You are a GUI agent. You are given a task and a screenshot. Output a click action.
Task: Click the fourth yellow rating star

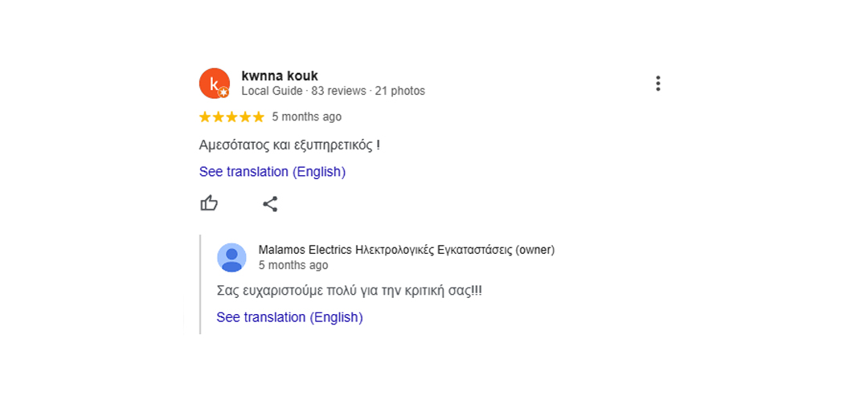(x=245, y=116)
